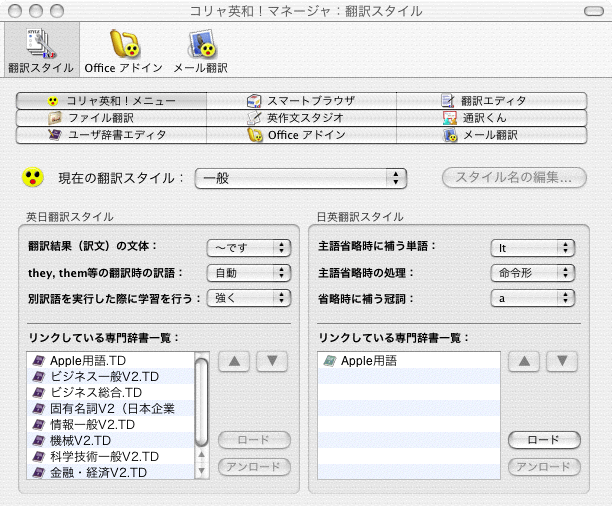Select 固有名詞V2（日本企業 dictionary row
Image resolution: width=612 pixels, height=506 pixels.
point(110,408)
